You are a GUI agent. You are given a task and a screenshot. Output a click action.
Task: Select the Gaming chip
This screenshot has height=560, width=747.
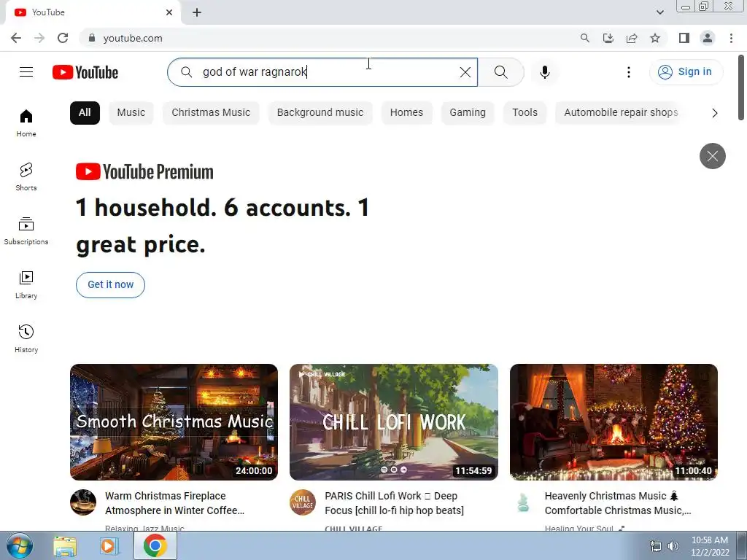point(468,113)
